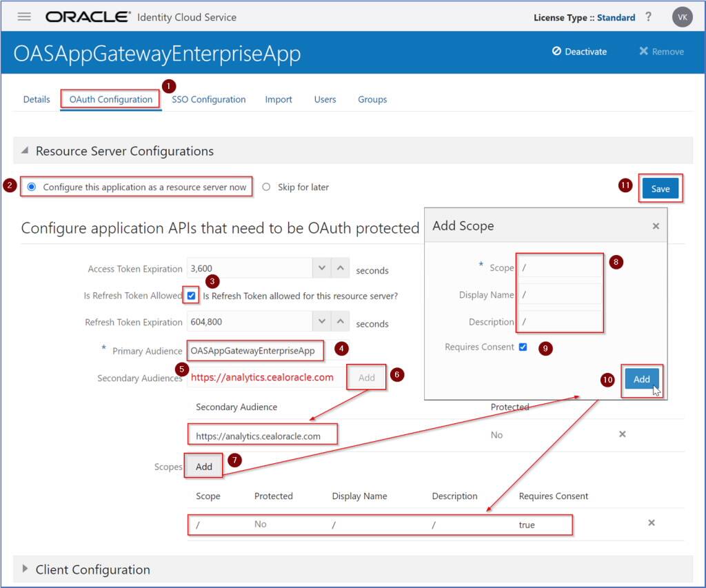Viewport: 706px width, 588px height.
Task: Uncheck Is Refresh Token Allowed
Action: (x=190, y=296)
